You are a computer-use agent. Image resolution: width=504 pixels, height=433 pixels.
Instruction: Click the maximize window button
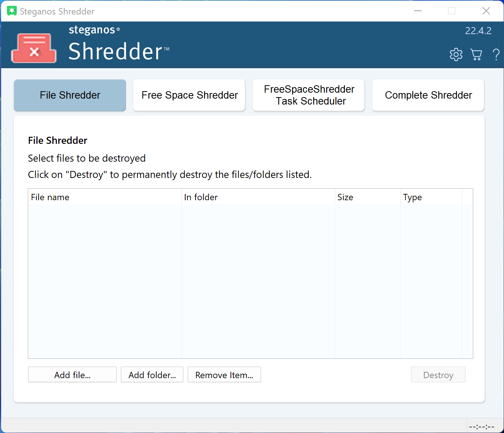point(452,11)
